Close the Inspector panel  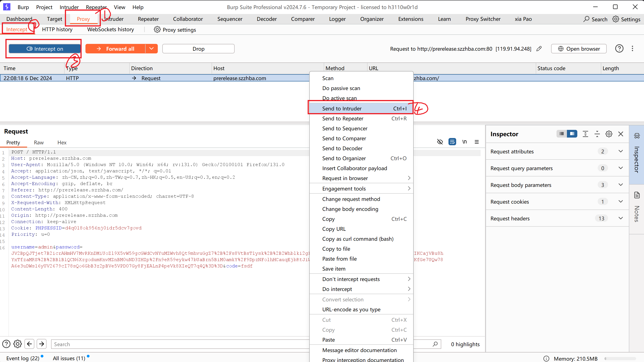620,134
